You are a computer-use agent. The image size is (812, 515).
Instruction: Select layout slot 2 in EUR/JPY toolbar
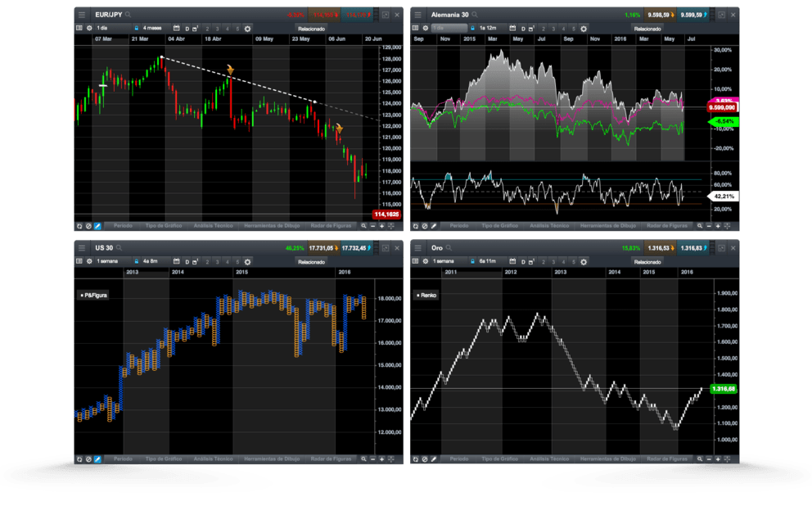pyautogui.click(x=207, y=29)
